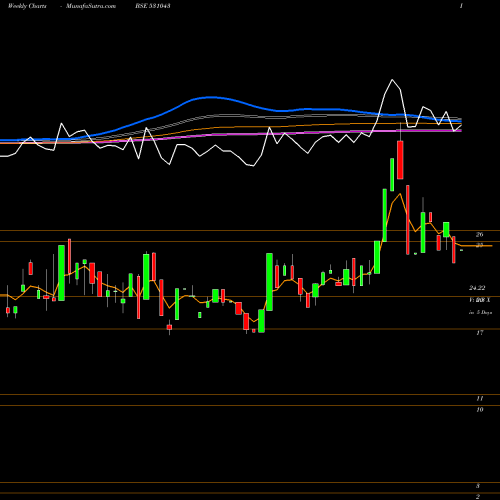Click the '17' price level label
This screenshot has height=500, width=500.
coord(480,333)
